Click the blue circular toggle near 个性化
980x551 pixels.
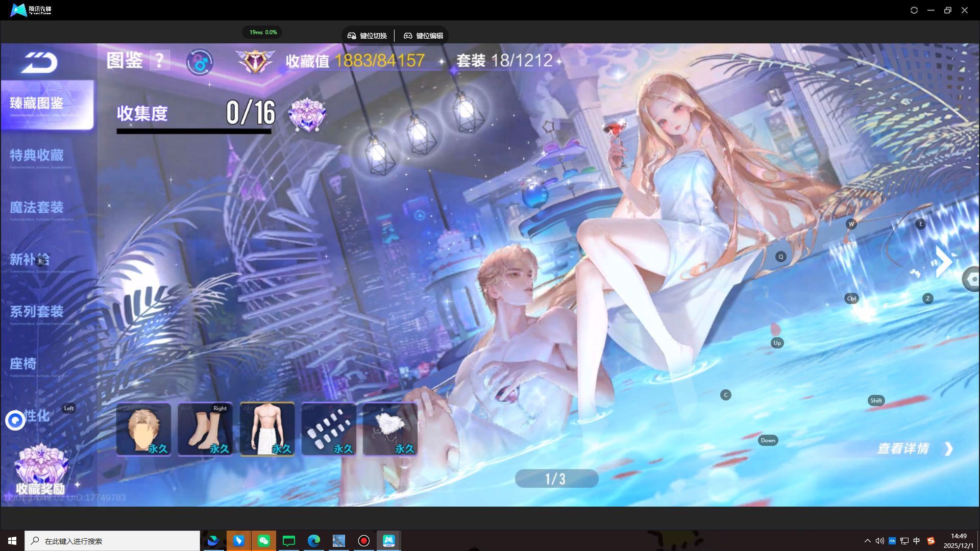point(14,420)
